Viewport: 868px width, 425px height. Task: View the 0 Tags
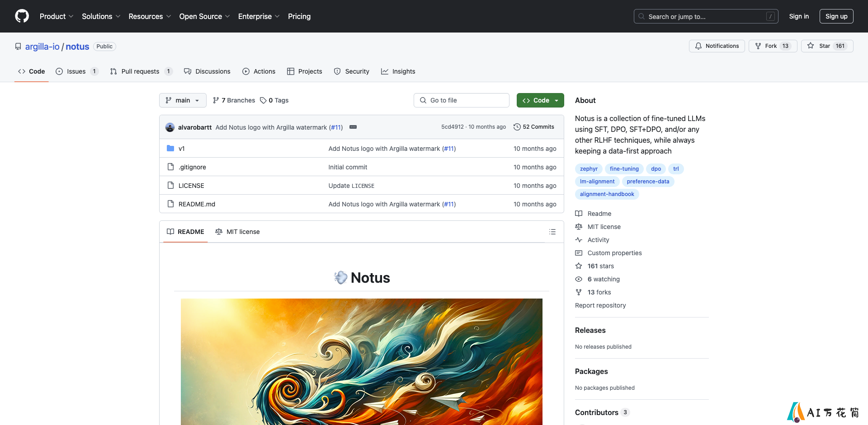click(274, 100)
